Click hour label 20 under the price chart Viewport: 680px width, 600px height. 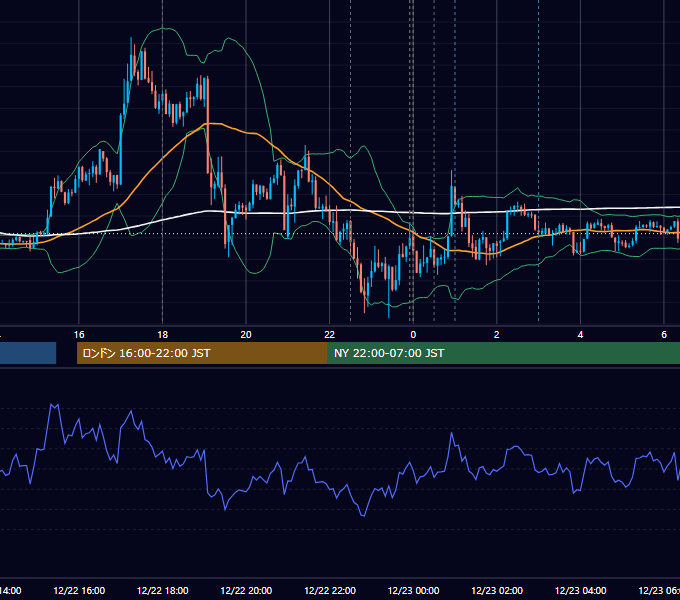tap(246, 334)
